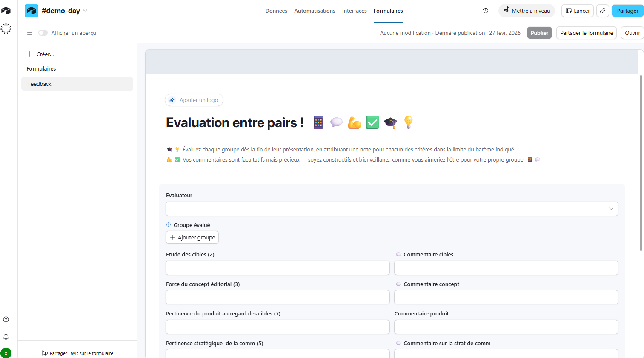Viewport: 644px width, 358px height.
Task: Go to the Données tab
Action: [276, 11]
